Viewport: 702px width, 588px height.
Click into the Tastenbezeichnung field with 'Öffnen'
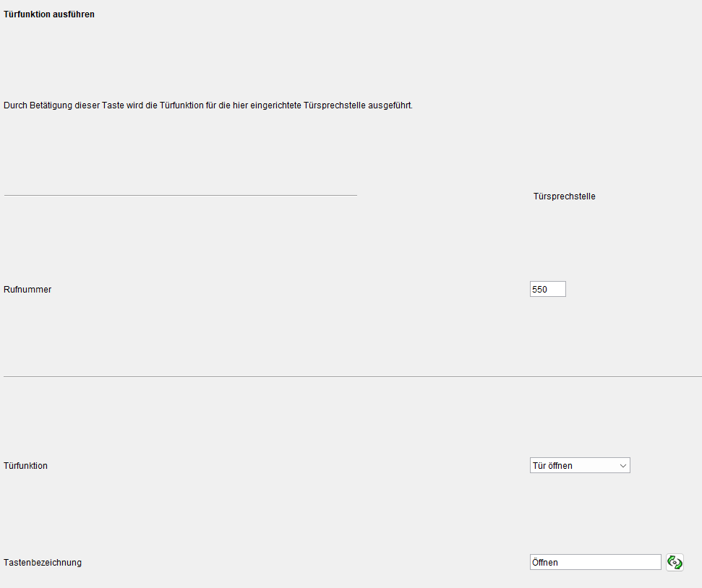click(595, 562)
